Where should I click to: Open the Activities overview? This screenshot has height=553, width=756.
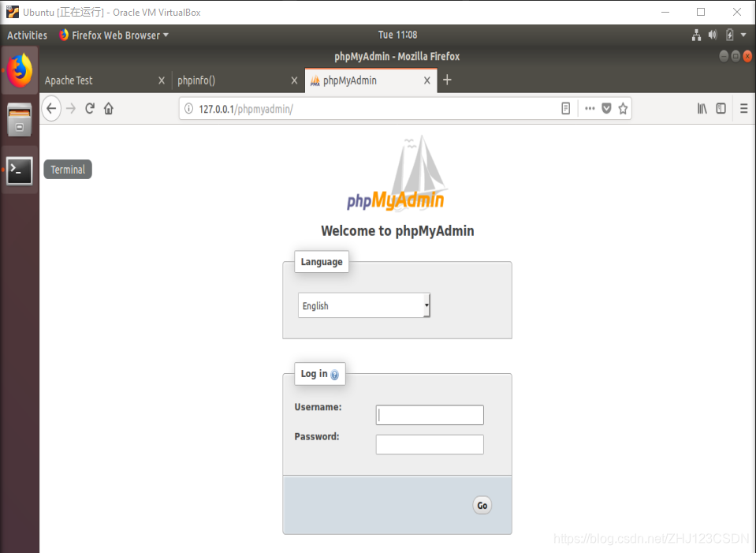click(x=27, y=35)
